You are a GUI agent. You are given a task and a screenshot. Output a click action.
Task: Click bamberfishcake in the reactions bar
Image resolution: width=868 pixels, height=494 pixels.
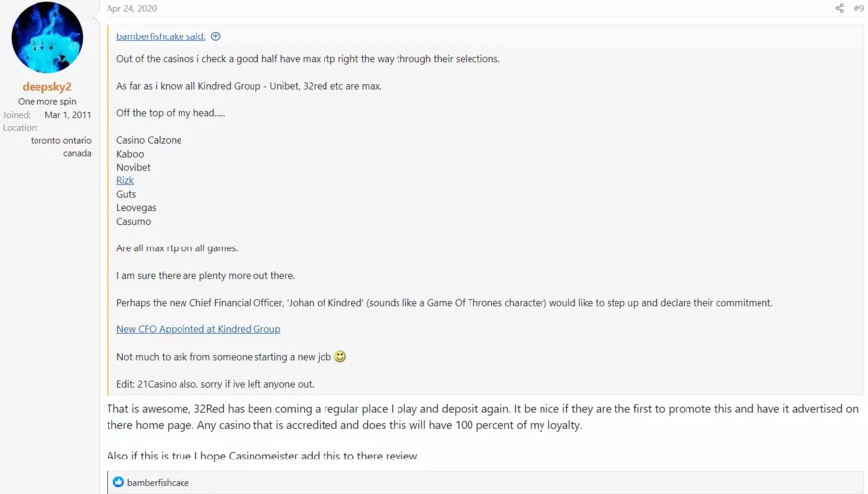(x=158, y=482)
